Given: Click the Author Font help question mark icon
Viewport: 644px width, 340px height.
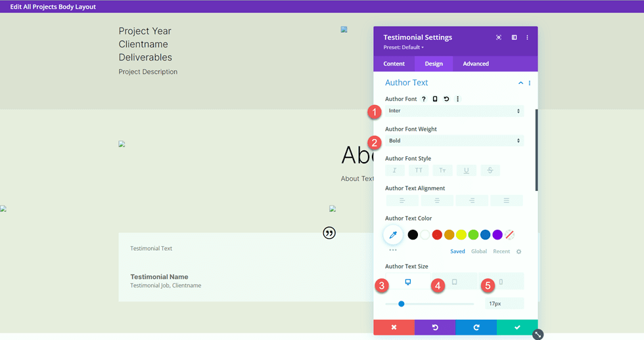Looking at the screenshot, I should (424, 99).
